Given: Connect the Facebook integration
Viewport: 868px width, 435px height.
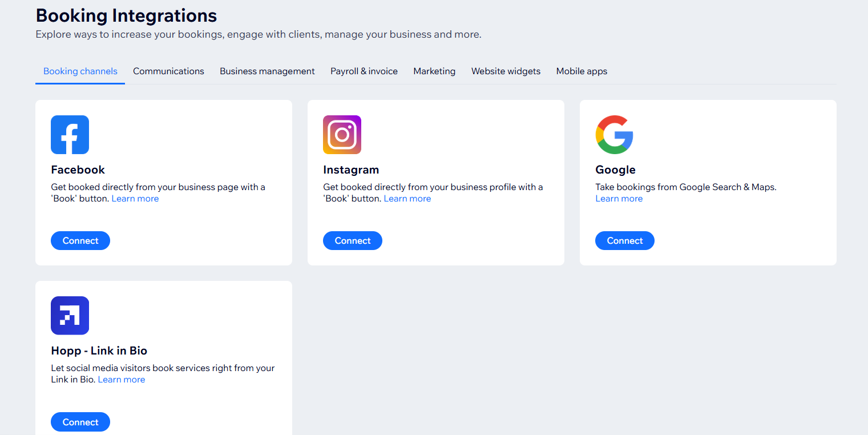Looking at the screenshot, I should coord(80,241).
